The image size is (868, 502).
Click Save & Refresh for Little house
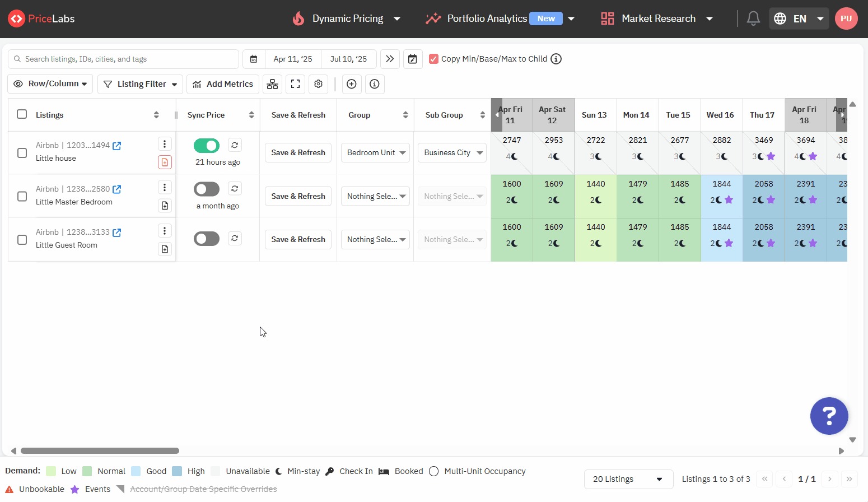(298, 152)
